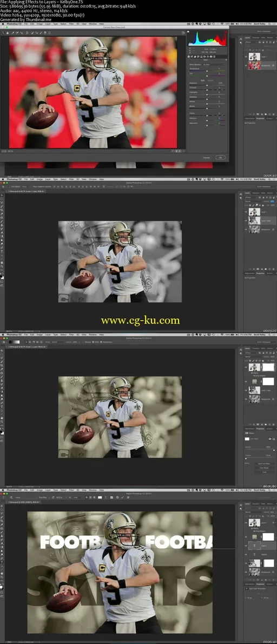Cancel text edit icon in fourth frame
Image resolution: width=277 pixels, height=644 pixels.
tap(117, 497)
